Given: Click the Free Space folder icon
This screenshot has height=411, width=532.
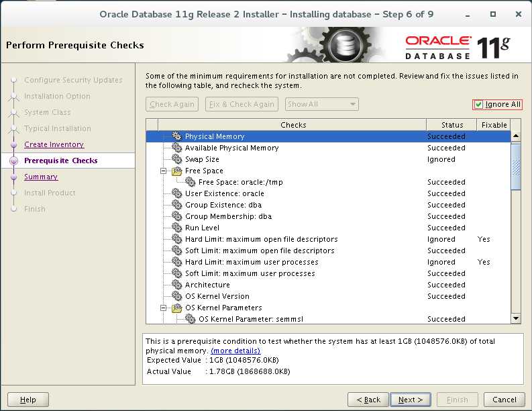Looking at the screenshot, I should [176, 171].
